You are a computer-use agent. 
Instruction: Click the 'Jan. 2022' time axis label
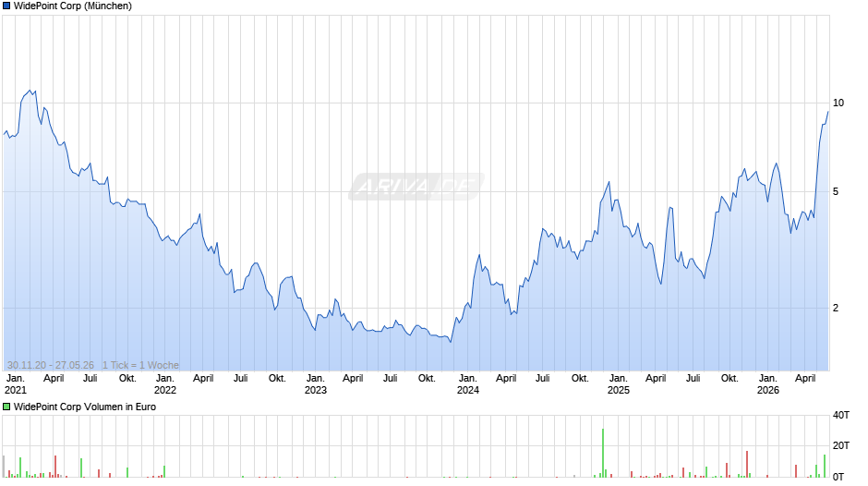click(165, 384)
